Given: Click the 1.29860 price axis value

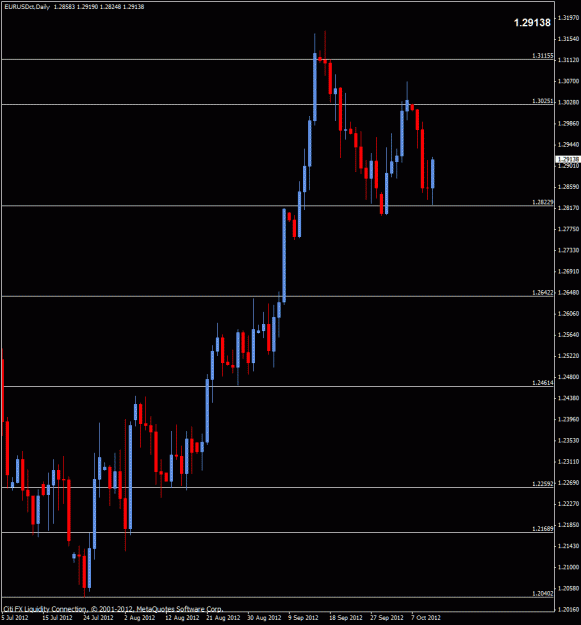Looking at the screenshot, I should click(x=568, y=123).
